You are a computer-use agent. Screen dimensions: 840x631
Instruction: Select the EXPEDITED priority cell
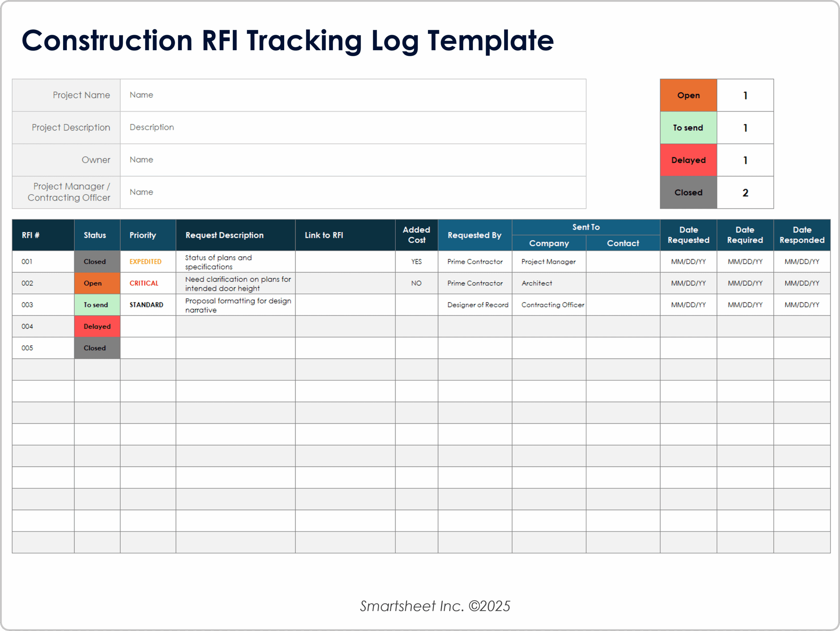(x=148, y=262)
